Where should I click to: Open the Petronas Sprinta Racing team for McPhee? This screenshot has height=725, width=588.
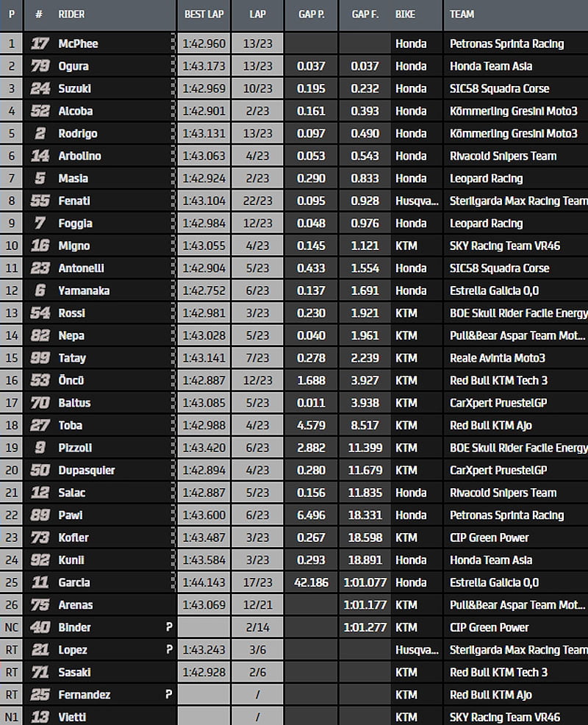506,43
